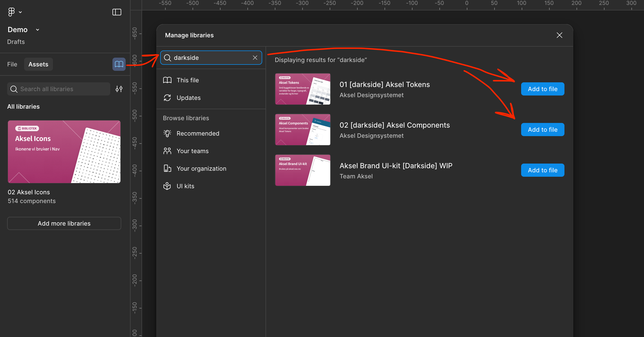The height and width of the screenshot is (337, 644).
Task: Close the Manage libraries dialog
Action: tap(559, 35)
